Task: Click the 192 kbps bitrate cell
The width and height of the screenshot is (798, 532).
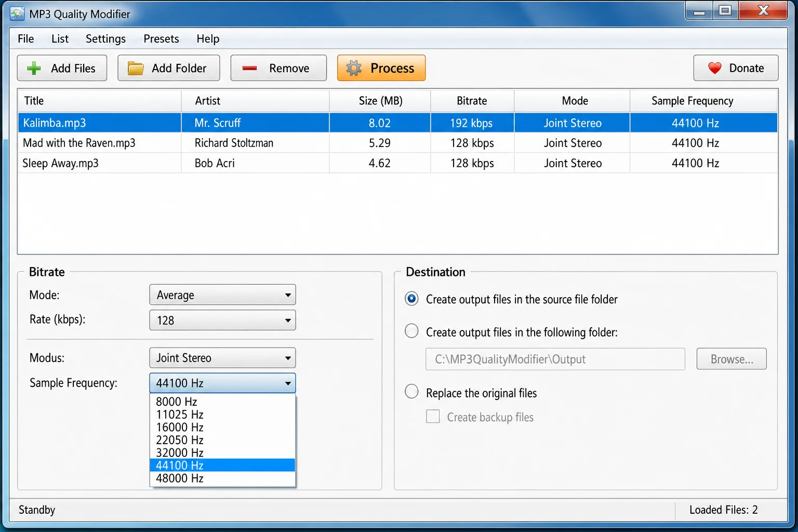Action: [471, 123]
